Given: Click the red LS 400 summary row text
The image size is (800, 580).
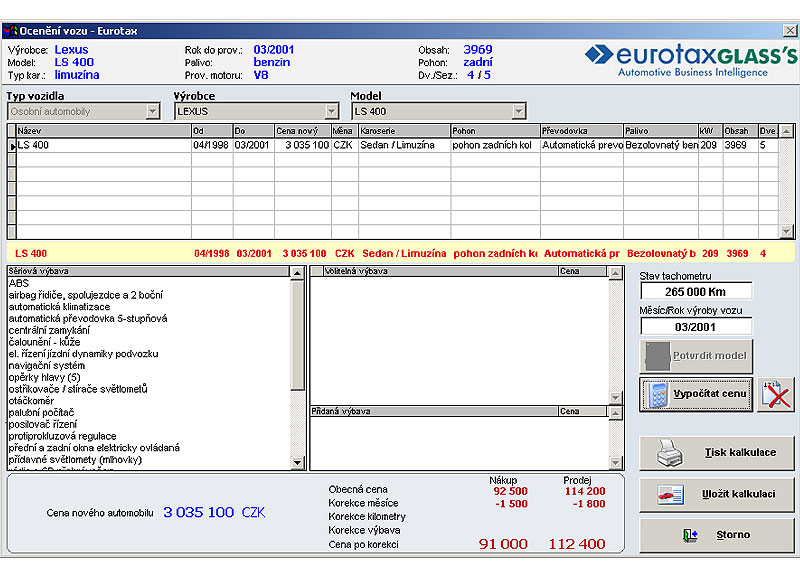Looking at the screenshot, I should [x=31, y=254].
